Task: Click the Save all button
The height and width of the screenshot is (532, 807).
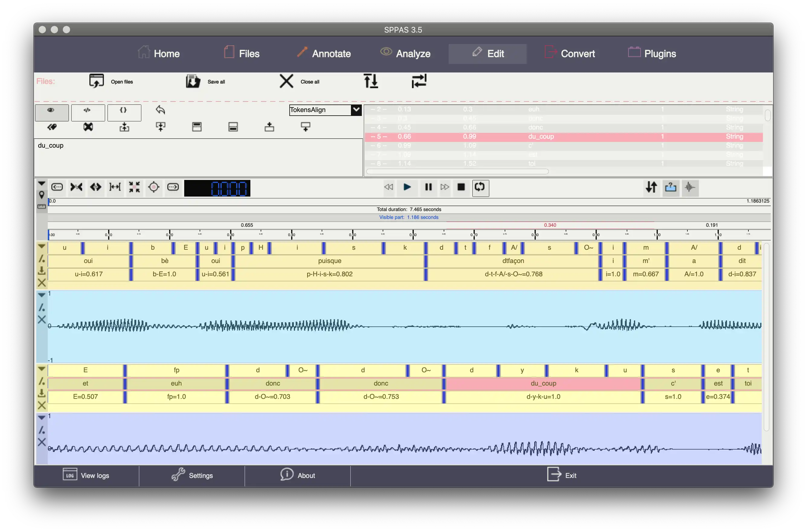Action: click(207, 81)
